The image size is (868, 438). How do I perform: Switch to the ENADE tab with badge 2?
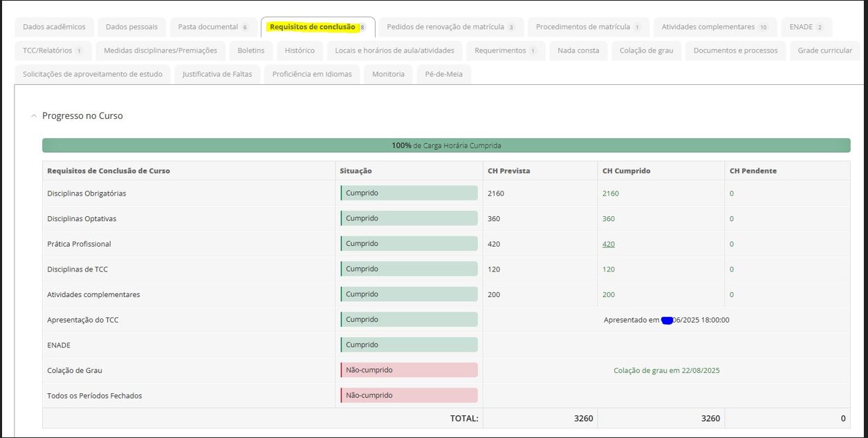806,27
